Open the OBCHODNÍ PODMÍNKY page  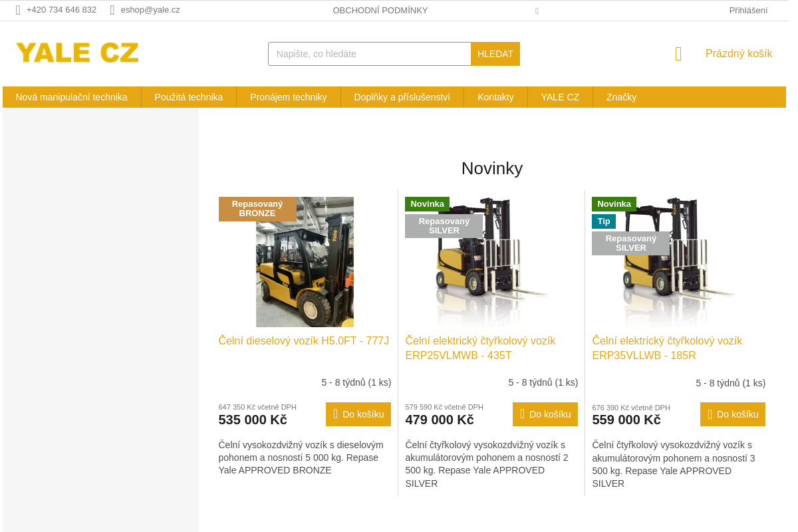[380, 10]
